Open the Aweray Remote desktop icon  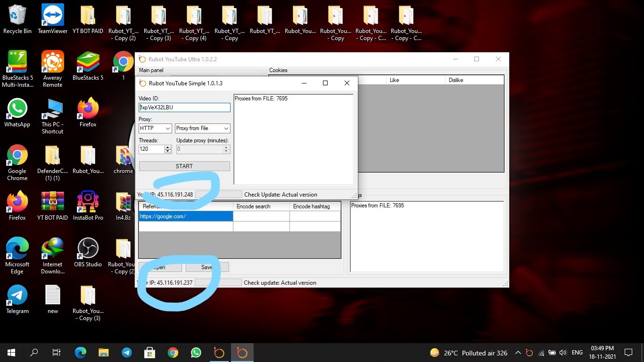click(x=52, y=62)
